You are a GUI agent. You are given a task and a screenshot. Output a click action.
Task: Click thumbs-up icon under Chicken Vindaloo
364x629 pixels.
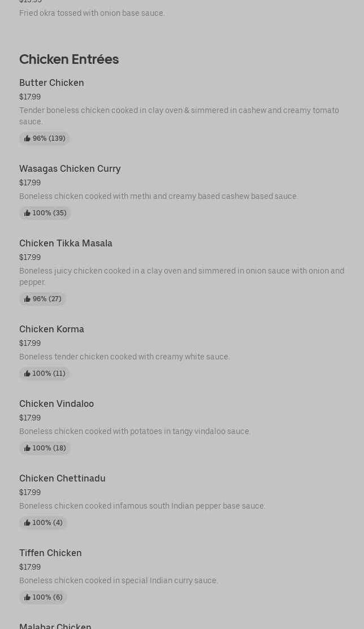[27, 448]
